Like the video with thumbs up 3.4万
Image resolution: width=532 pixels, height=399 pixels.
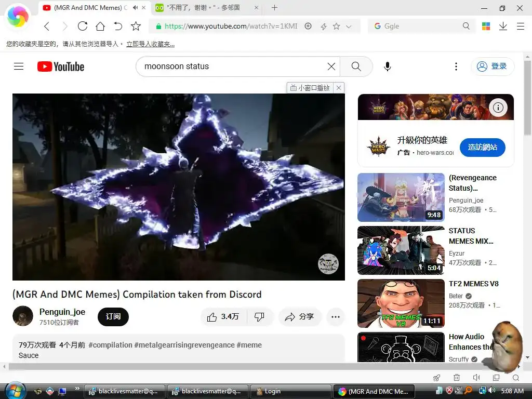coord(223,317)
